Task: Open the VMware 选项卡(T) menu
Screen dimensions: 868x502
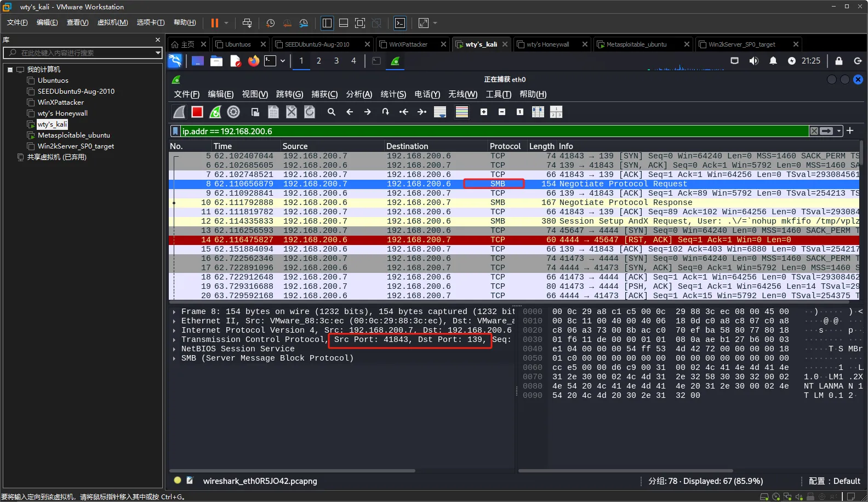Action: pos(151,22)
